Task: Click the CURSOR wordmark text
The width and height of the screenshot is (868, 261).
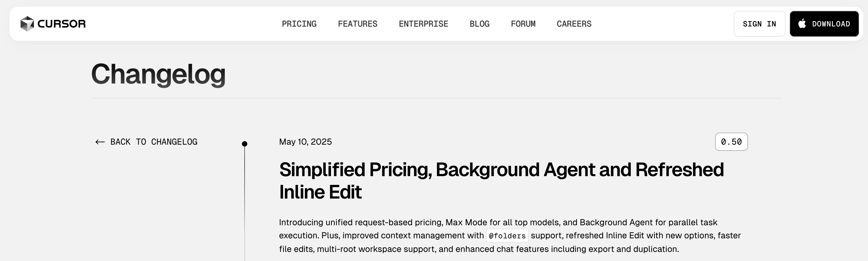Action: (x=61, y=24)
